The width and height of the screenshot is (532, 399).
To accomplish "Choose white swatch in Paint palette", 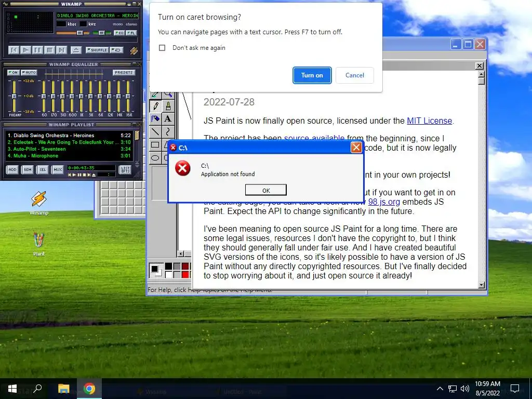I will [168, 274].
